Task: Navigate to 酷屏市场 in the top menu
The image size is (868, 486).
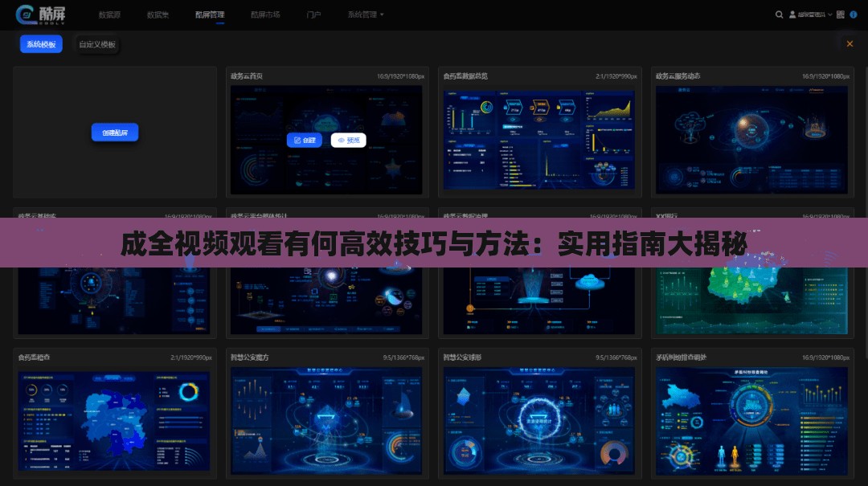Action: [x=265, y=14]
